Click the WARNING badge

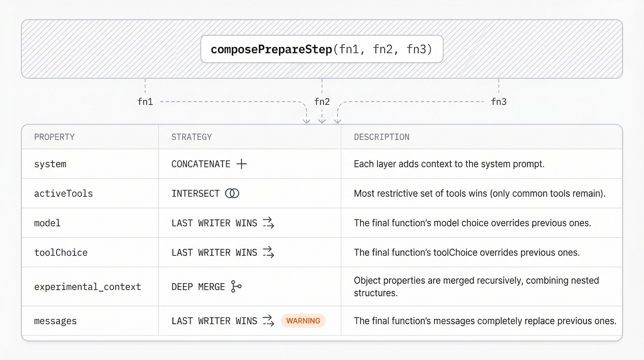click(303, 321)
